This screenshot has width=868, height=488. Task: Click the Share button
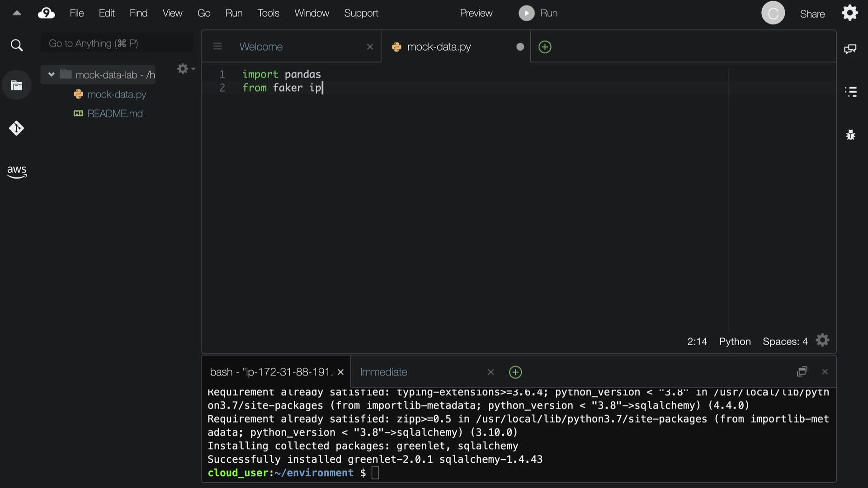pyautogui.click(x=812, y=14)
